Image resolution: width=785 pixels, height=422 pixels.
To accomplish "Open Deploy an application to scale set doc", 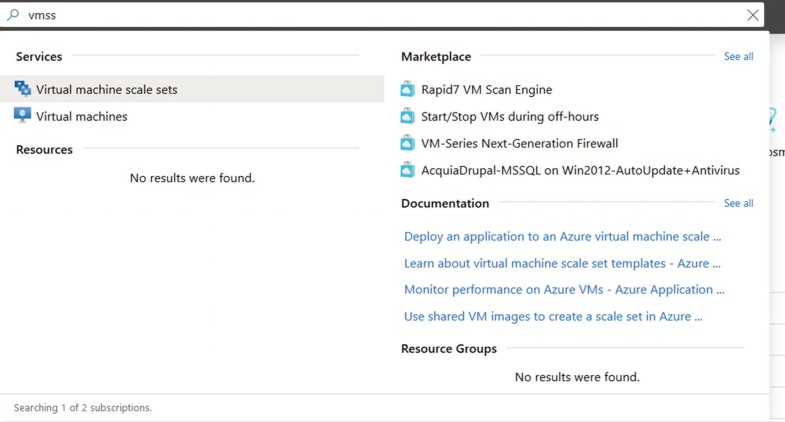I will (x=562, y=237).
